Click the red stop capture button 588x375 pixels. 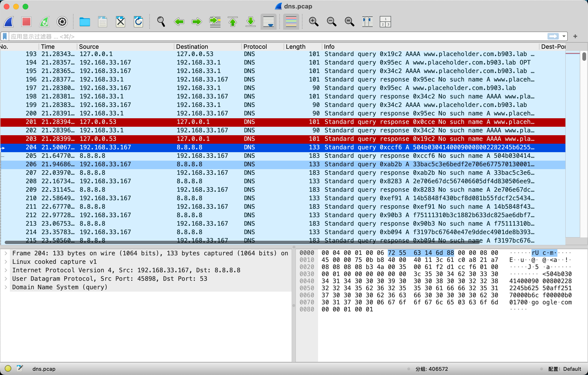point(26,22)
